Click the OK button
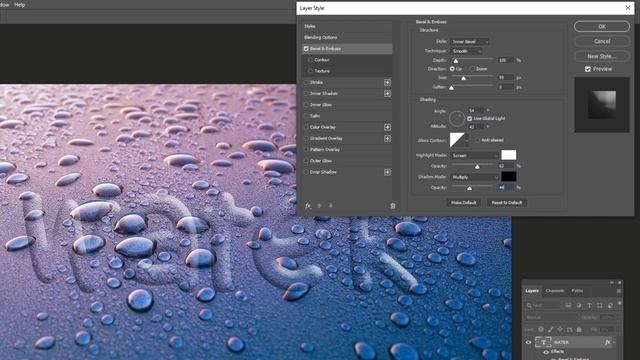This screenshot has height=360, width=640. pos(602,27)
